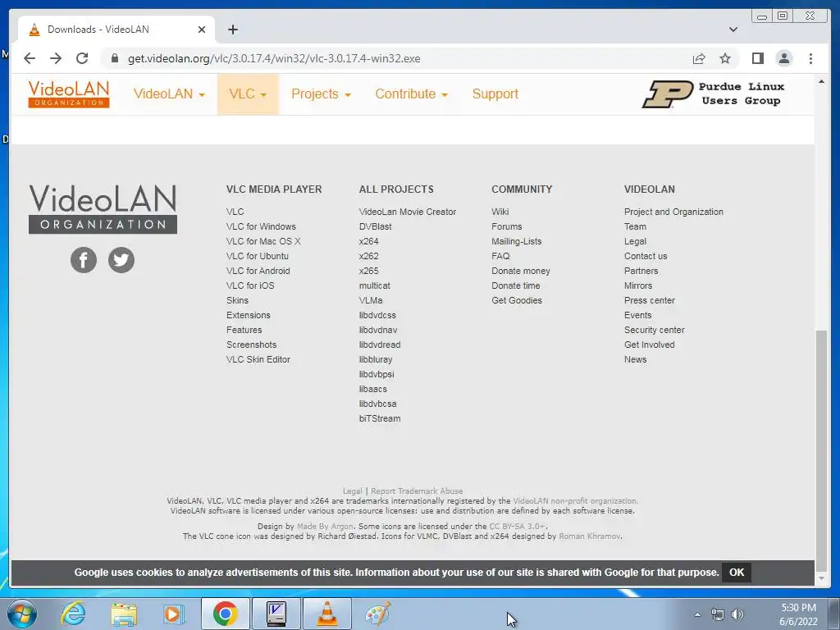The height and width of the screenshot is (630, 840).
Task: Click the VideoLAN Organization orange logo in navbar
Action: pyautogui.click(x=69, y=94)
